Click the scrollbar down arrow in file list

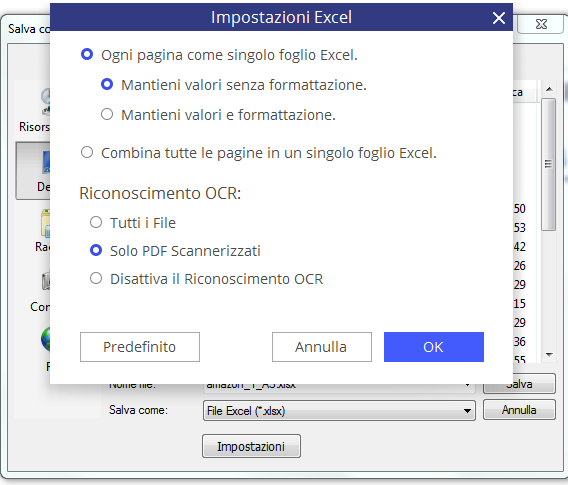[549, 355]
